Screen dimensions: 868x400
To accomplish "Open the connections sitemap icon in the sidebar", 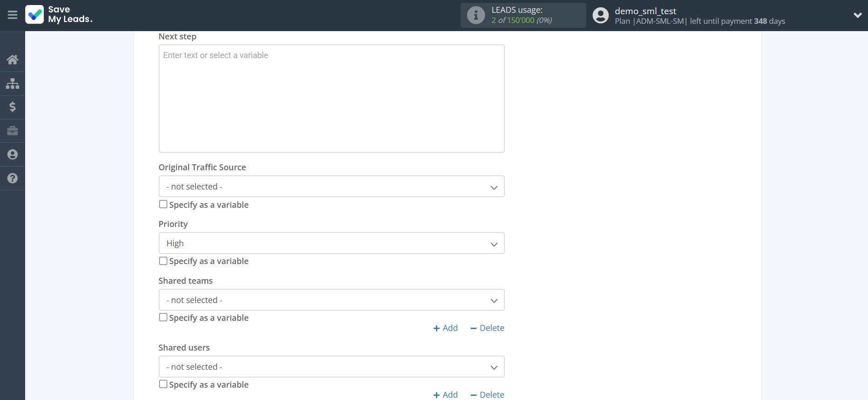I will tap(12, 83).
